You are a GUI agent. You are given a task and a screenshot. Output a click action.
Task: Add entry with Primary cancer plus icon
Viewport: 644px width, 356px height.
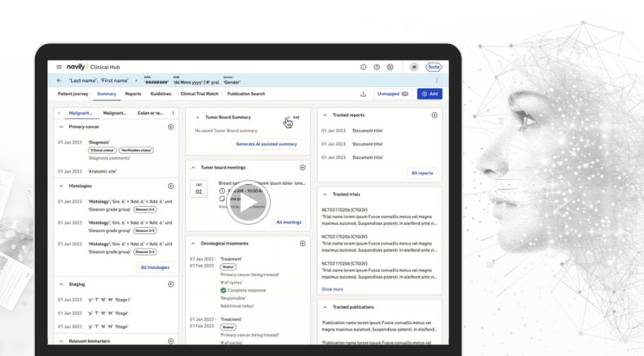click(x=170, y=127)
